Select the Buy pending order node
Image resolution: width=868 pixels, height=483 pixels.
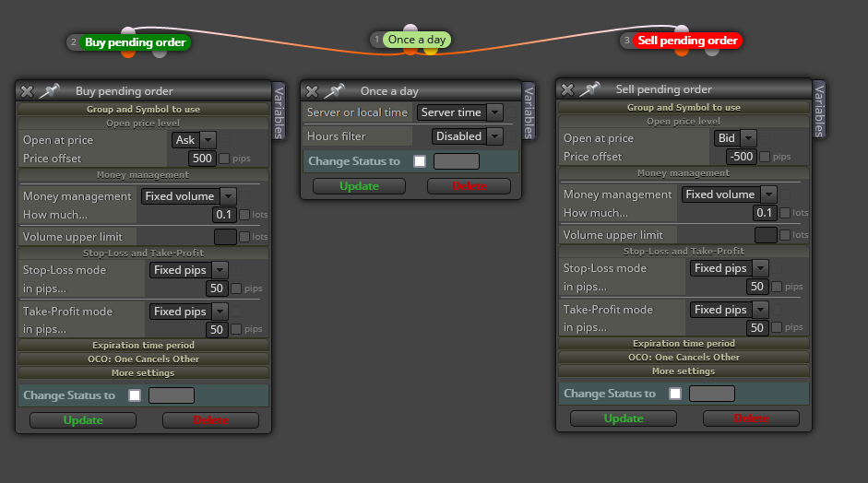point(135,42)
